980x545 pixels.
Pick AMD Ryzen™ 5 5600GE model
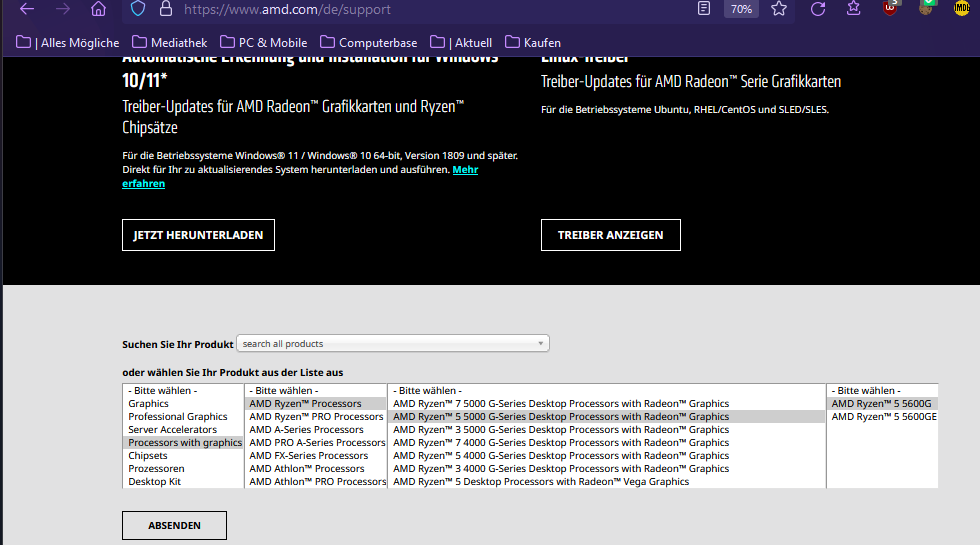click(x=882, y=417)
